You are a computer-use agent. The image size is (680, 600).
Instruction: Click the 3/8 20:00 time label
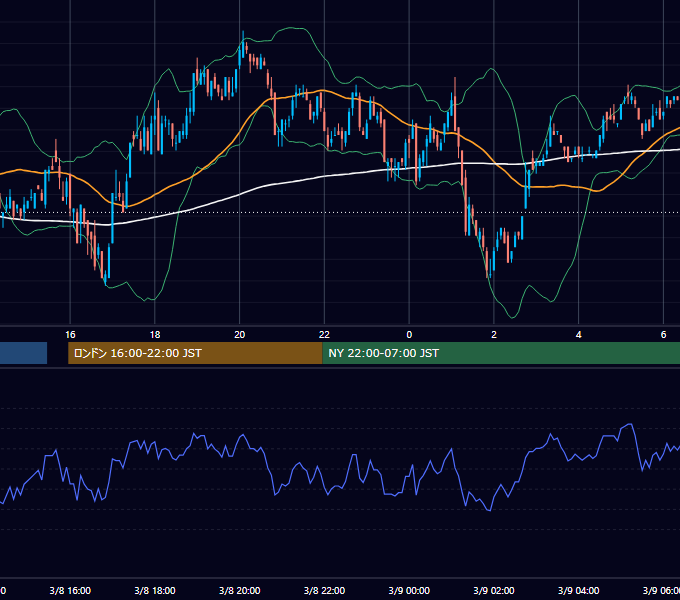point(239,590)
